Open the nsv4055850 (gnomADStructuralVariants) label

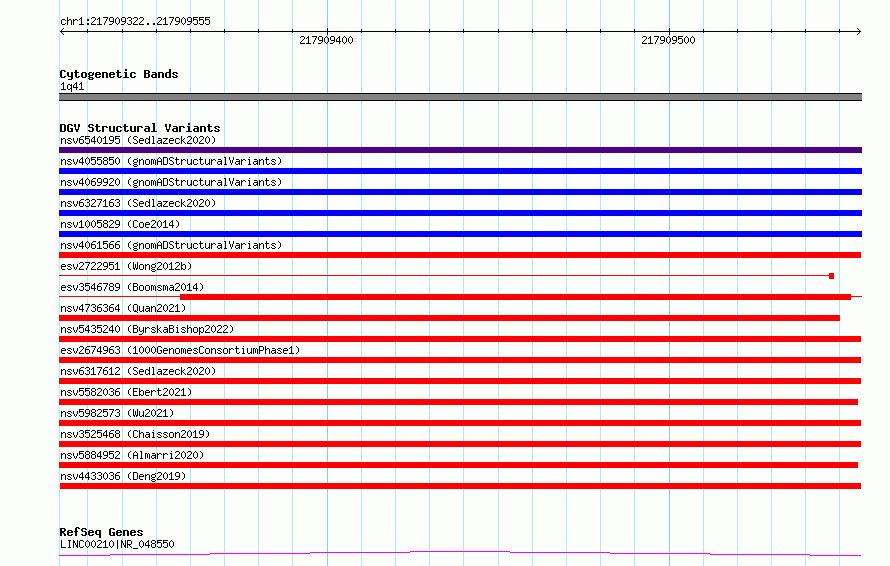point(171,161)
